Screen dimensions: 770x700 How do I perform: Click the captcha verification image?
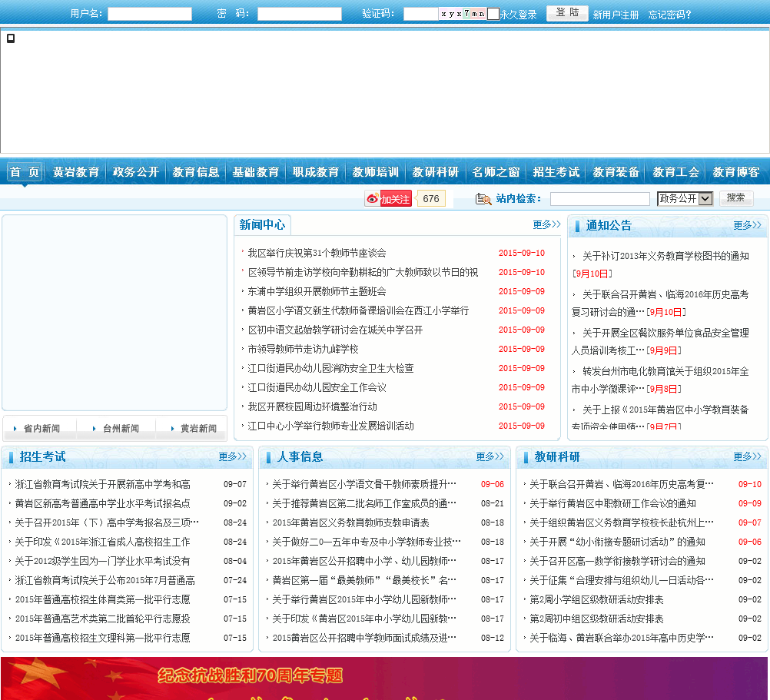pos(463,14)
